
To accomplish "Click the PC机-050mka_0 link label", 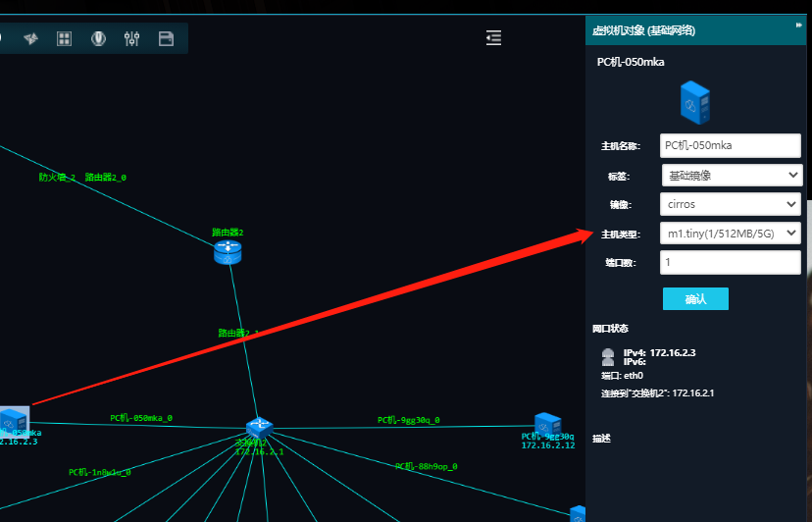I will (141, 418).
